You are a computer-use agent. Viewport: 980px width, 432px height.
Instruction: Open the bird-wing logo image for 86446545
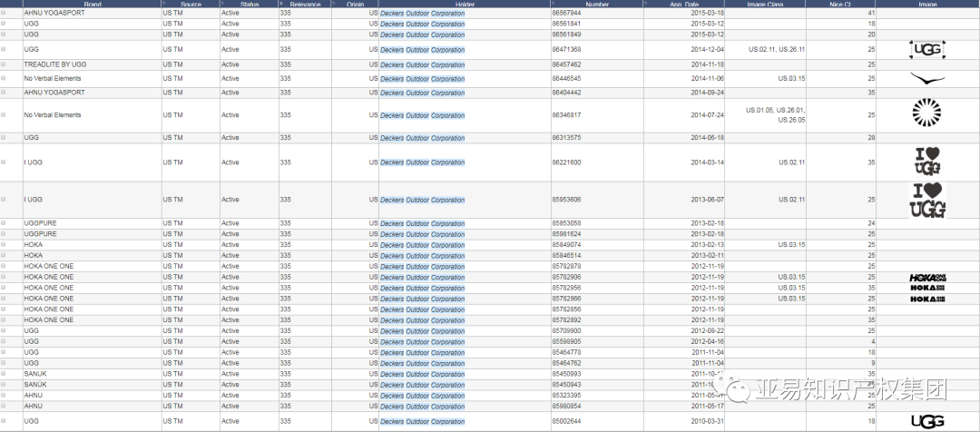pyautogui.click(x=926, y=78)
